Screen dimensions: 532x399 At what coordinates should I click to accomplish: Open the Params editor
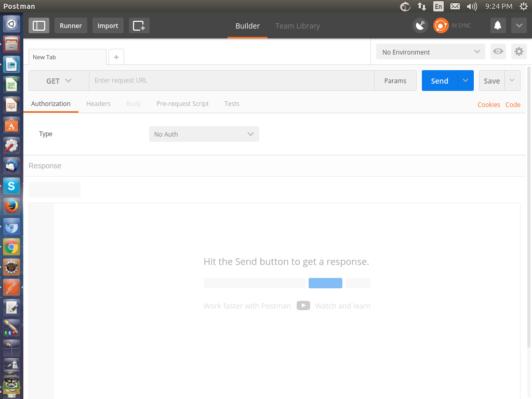pyautogui.click(x=395, y=81)
